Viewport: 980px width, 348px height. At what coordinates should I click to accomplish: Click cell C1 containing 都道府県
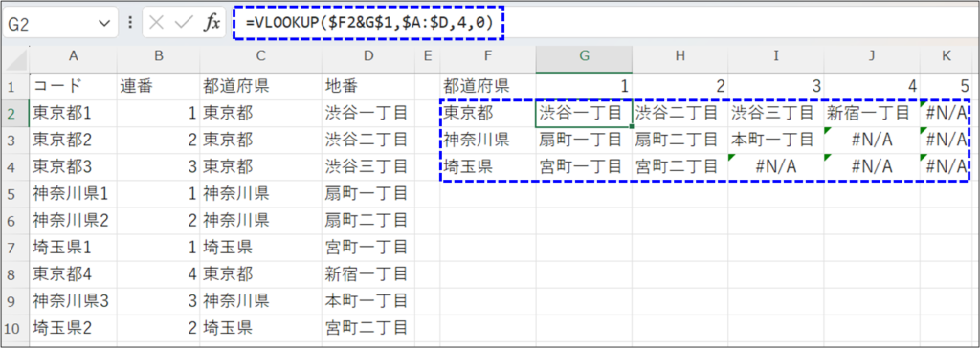pyautogui.click(x=260, y=86)
